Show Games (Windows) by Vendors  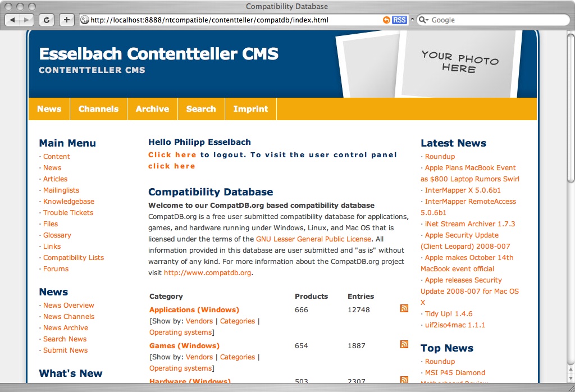199,357
